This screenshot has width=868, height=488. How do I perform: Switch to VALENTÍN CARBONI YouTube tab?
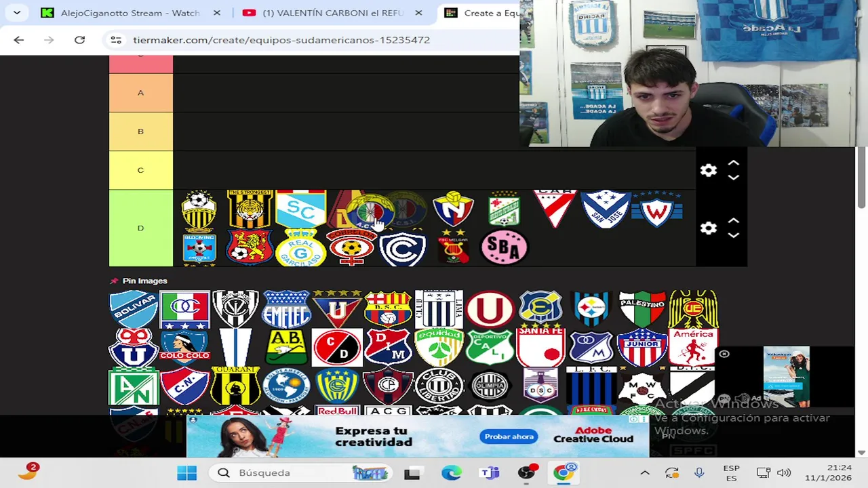pos(332,13)
